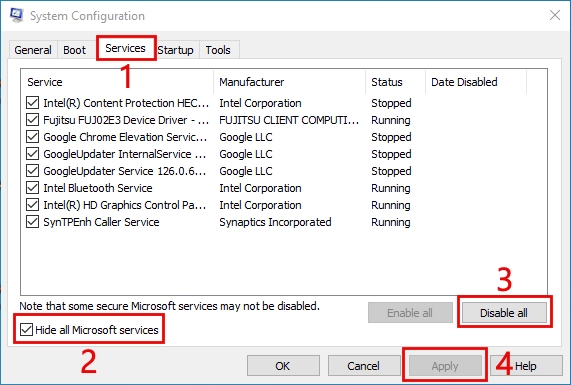Uncheck Fujitsu FUJ02E3 Device Driver service
This screenshot has height=385, width=571.
coord(32,120)
